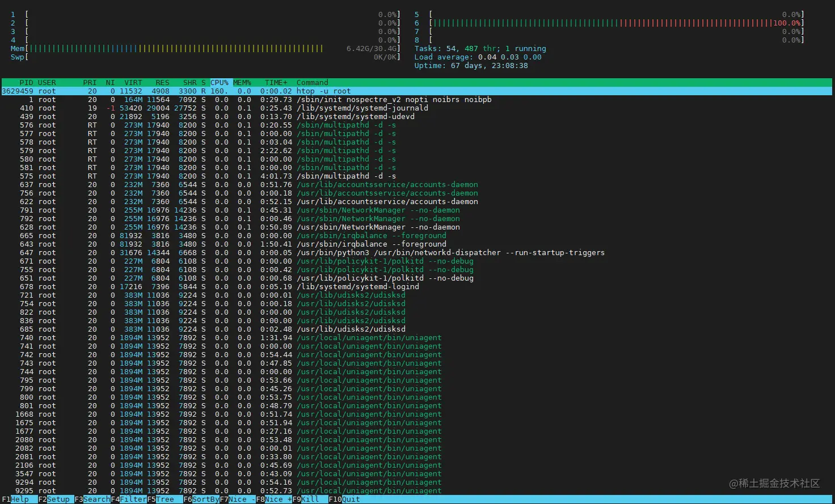Viewport: 835px width, 504px height.
Task: Click the CPU 6 usage meter at 100.0%
Action: click(x=609, y=23)
